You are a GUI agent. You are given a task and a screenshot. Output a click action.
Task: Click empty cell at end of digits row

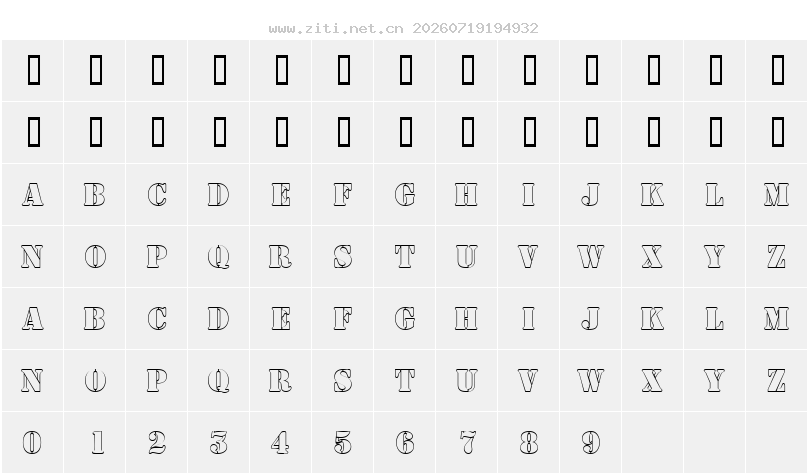777,442
